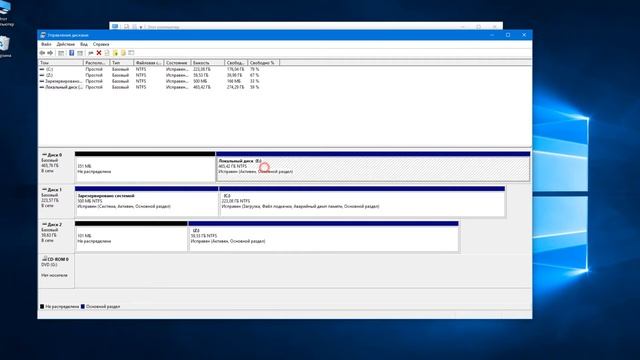640x360 pixels.
Task: Select the Зарезервировано системой partition block
Action: pyautogui.click(x=147, y=202)
